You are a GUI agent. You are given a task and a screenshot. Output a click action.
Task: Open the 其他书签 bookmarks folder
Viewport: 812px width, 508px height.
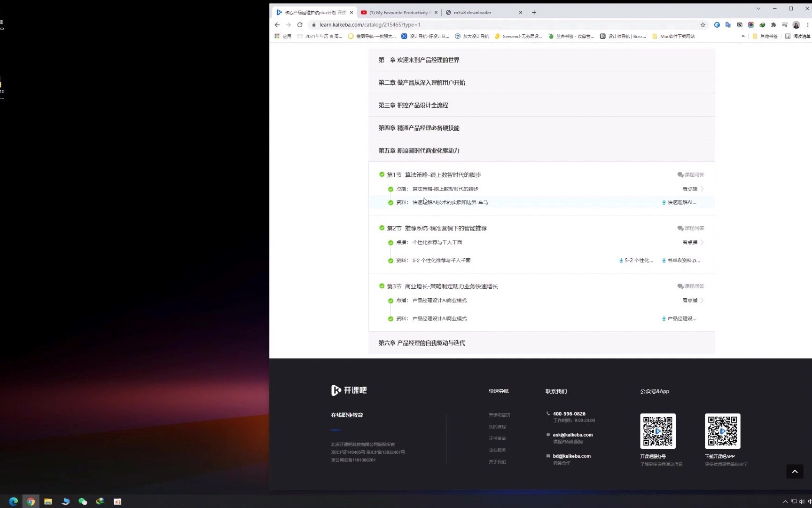(765, 36)
